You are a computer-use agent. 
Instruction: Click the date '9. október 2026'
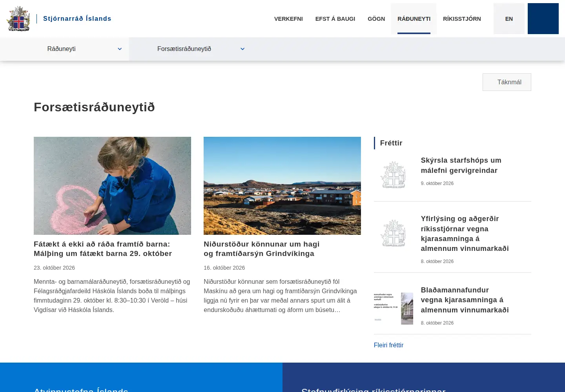(x=437, y=183)
